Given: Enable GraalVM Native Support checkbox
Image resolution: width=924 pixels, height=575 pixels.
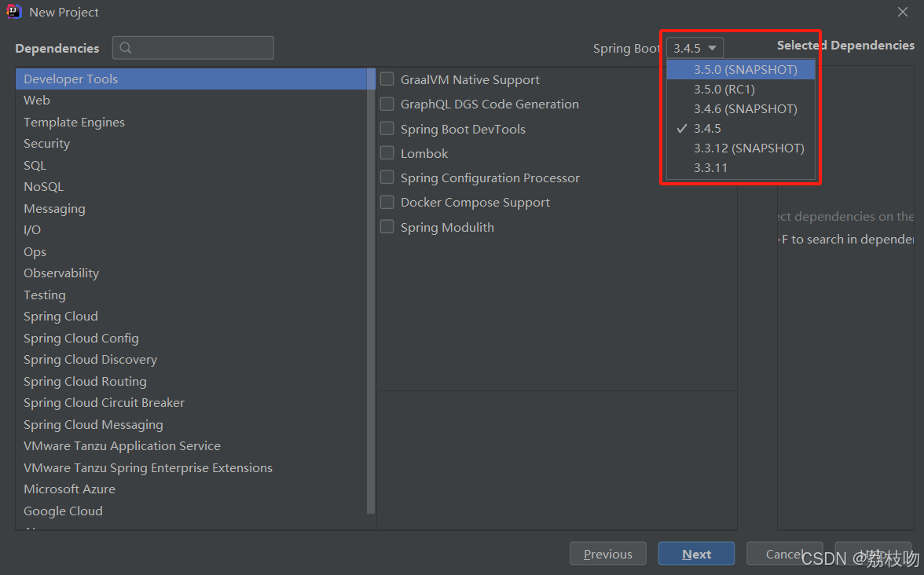Looking at the screenshot, I should (387, 79).
